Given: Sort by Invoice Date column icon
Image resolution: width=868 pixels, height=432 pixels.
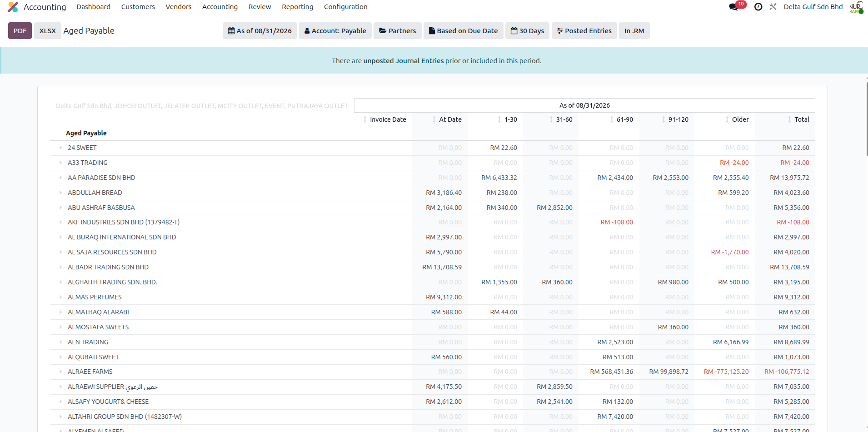Looking at the screenshot, I should [x=365, y=119].
